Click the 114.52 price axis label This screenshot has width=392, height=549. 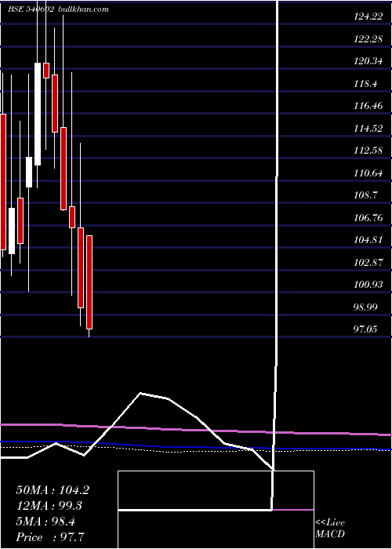click(x=368, y=129)
